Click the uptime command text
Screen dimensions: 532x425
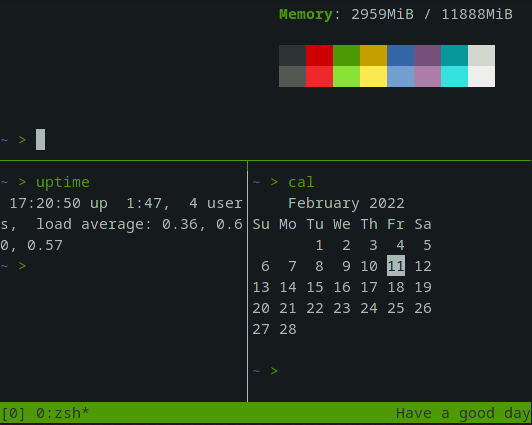click(63, 182)
